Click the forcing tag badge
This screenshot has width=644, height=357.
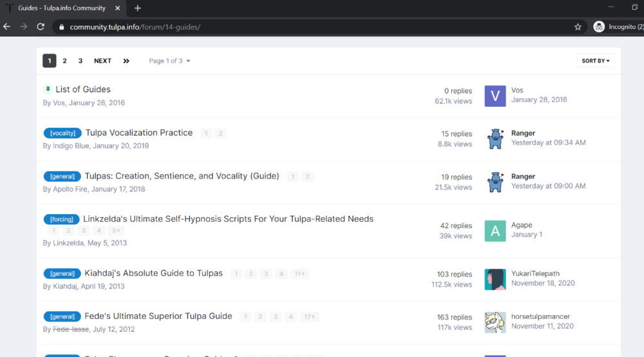tap(61, 219)
